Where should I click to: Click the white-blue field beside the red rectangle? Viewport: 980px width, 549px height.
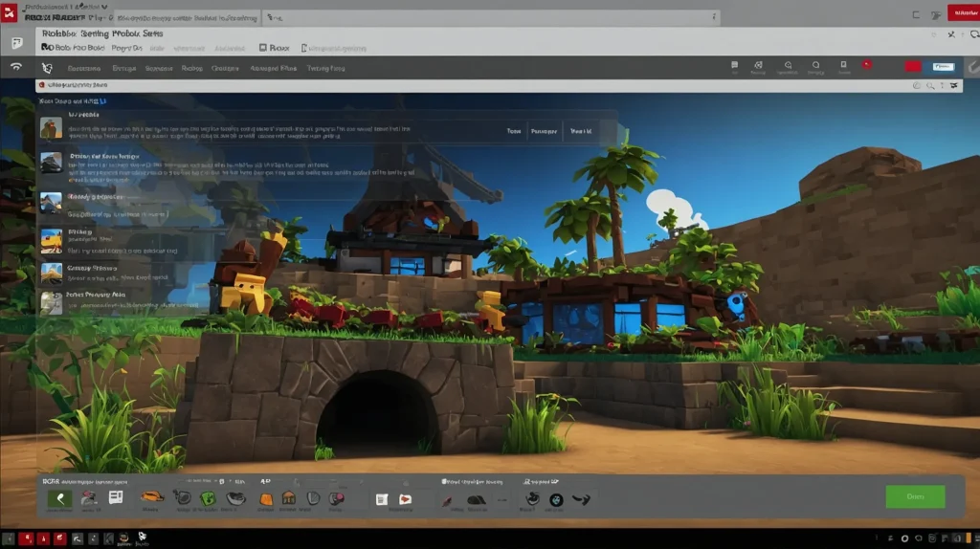coord(943,66)
